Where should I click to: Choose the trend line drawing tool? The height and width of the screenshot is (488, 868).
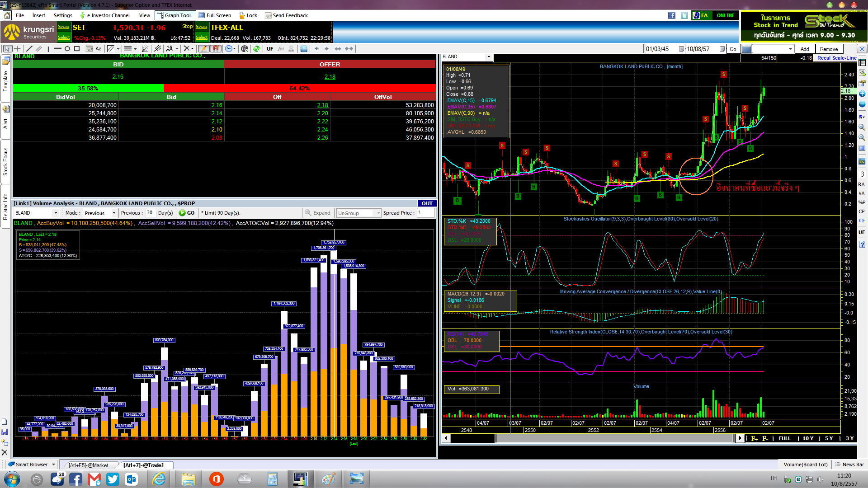click(29, 49)
